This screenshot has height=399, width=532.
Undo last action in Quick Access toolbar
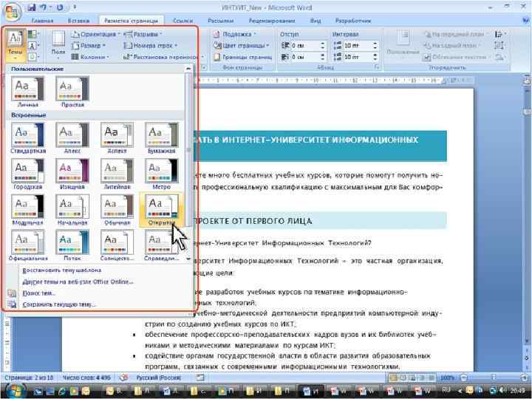click(44, 7)
